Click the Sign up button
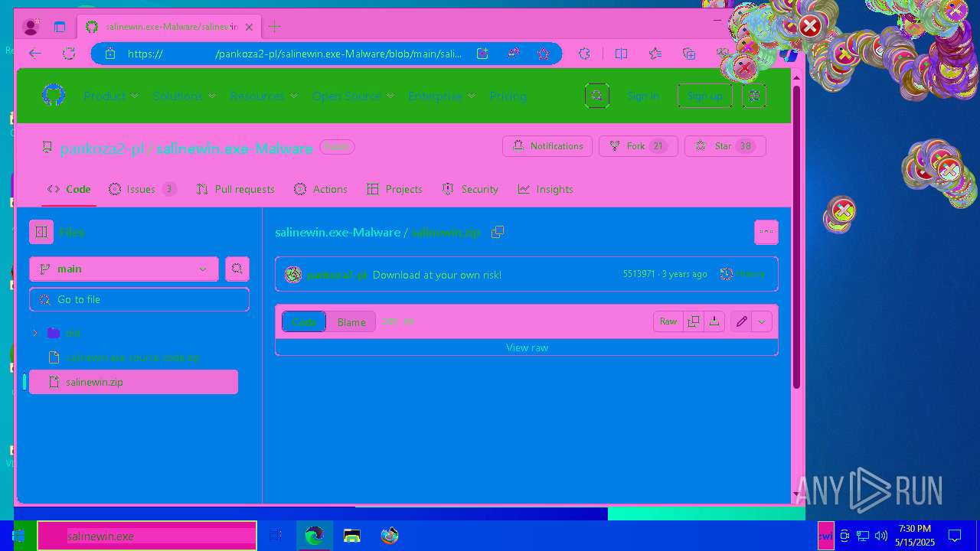Screen dimensions: 980x551 (704, 96)
